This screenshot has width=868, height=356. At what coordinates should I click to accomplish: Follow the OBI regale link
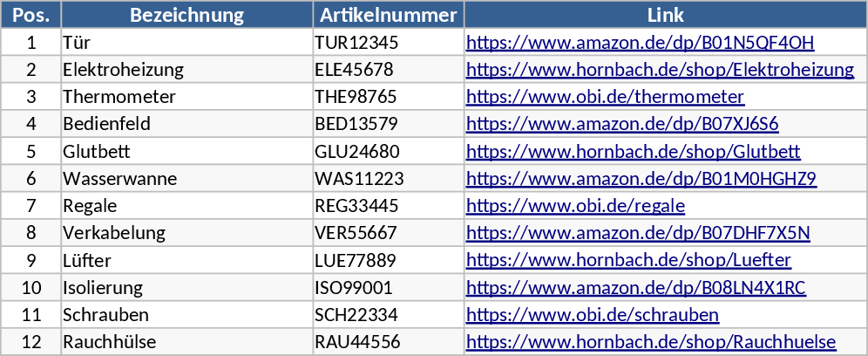point(575,206)
